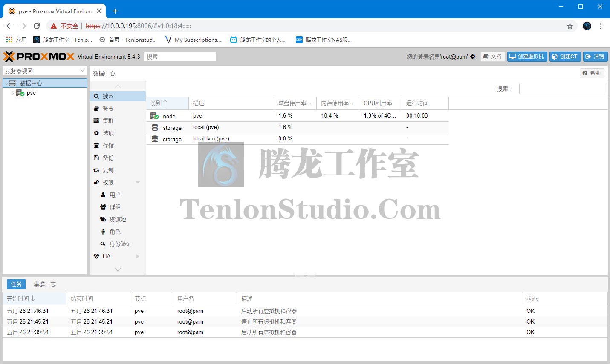
Task: Select the local (pve) storage row
Action: (x=298, y=127)
